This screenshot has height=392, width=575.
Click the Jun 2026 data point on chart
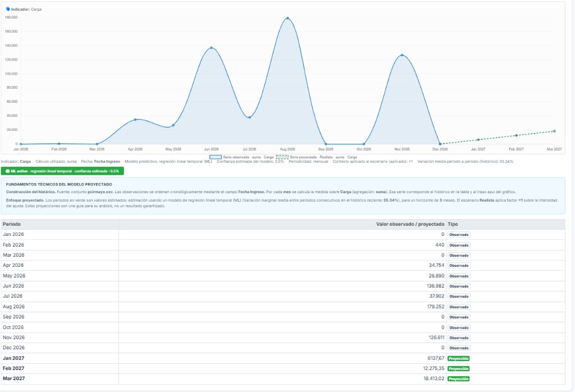(211, 48)
